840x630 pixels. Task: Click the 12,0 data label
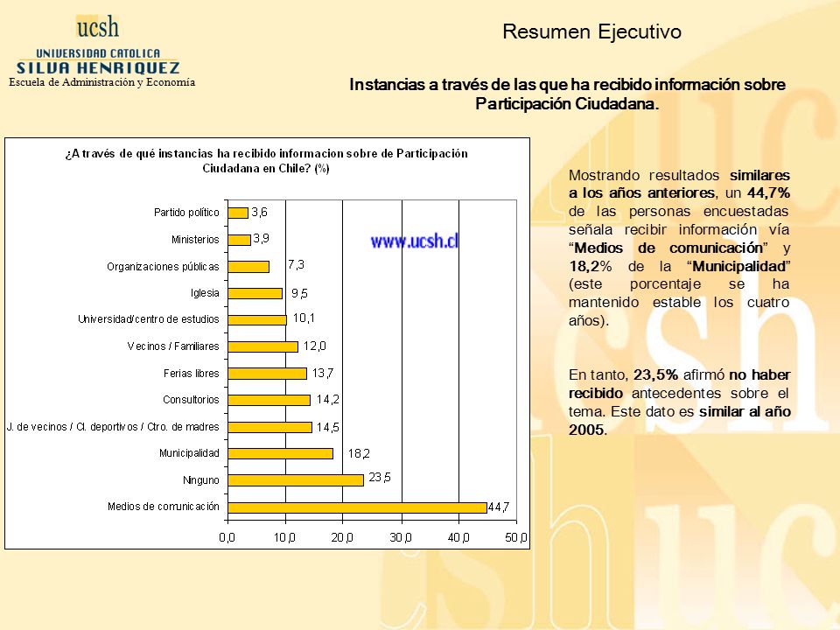pyautogui.click(x=314, y=346)
